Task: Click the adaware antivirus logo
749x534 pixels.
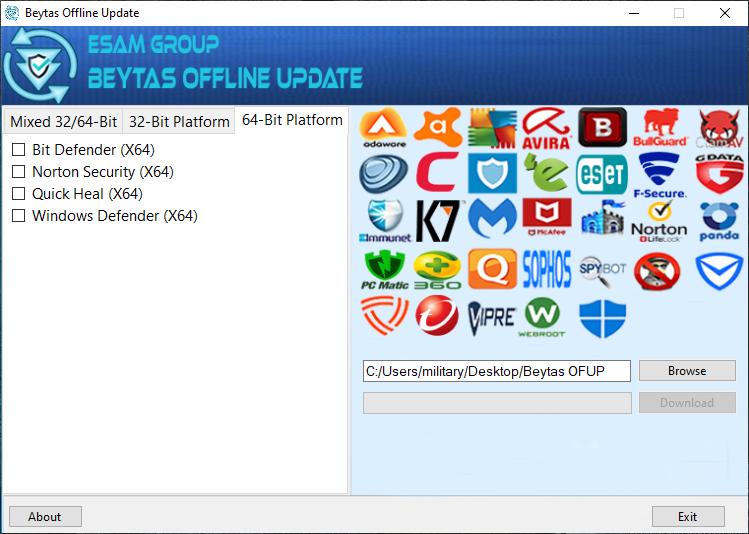Action: click(384, 128)
